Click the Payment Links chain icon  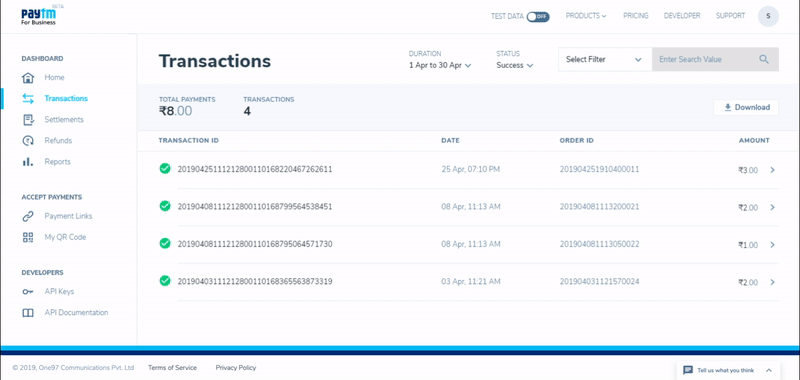coord(28,216)
